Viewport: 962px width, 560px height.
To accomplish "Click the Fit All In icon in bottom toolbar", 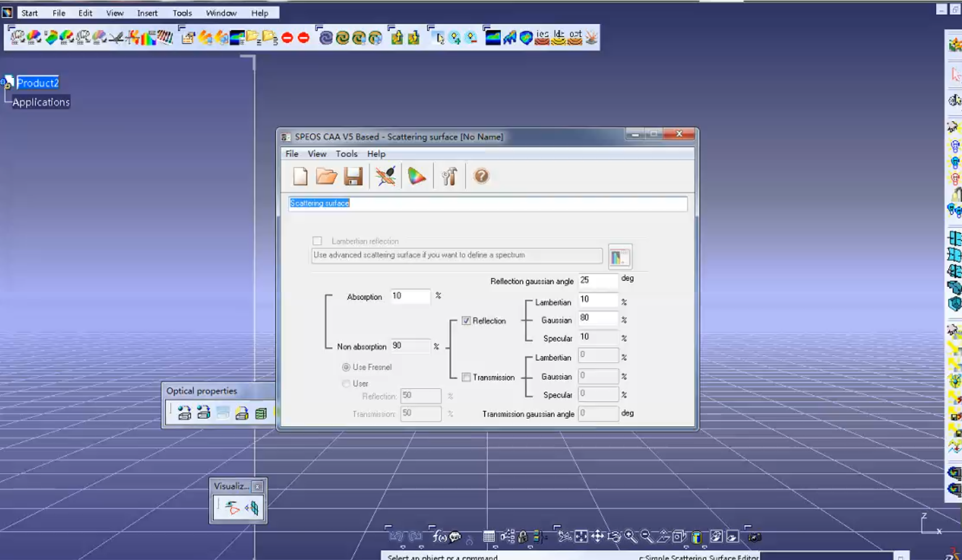I will point(581,537).
